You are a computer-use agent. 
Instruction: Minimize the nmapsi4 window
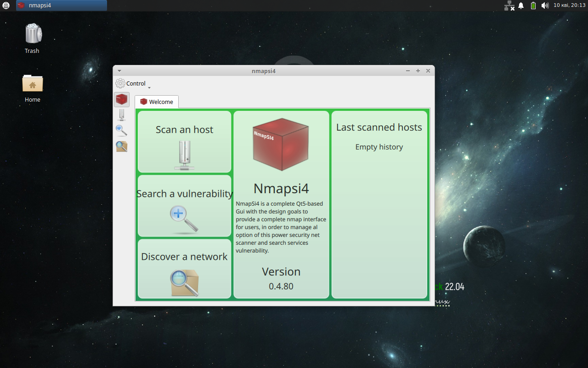[x=408, y=71]
